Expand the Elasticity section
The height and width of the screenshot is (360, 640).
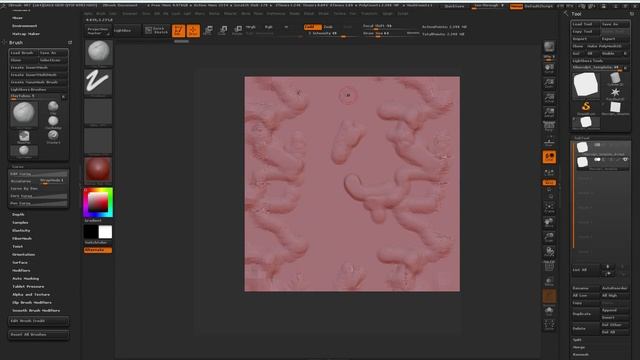point(21,231)
